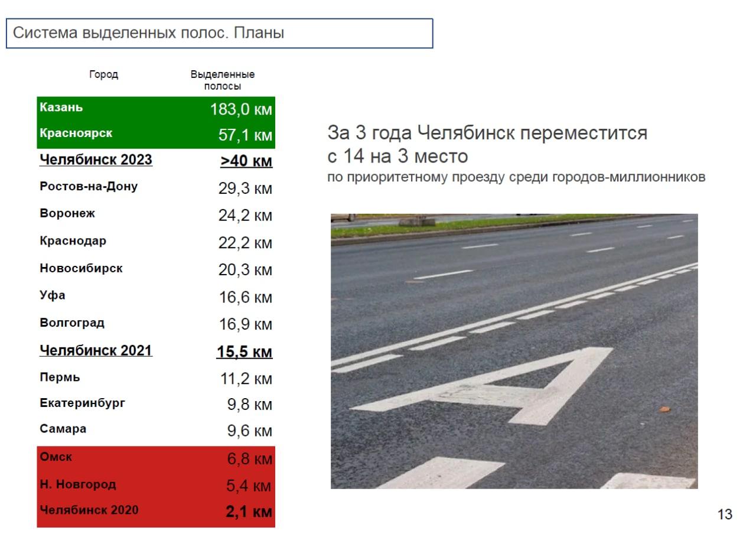Click the headline "За 3 года Челябинск переместится"
756x534 pixels.
[487, 133]
